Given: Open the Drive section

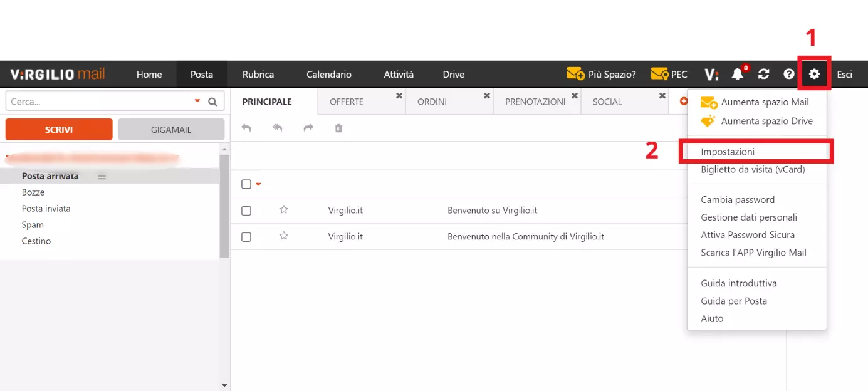Looking at the screenshot, I should (x=454, y=74).
